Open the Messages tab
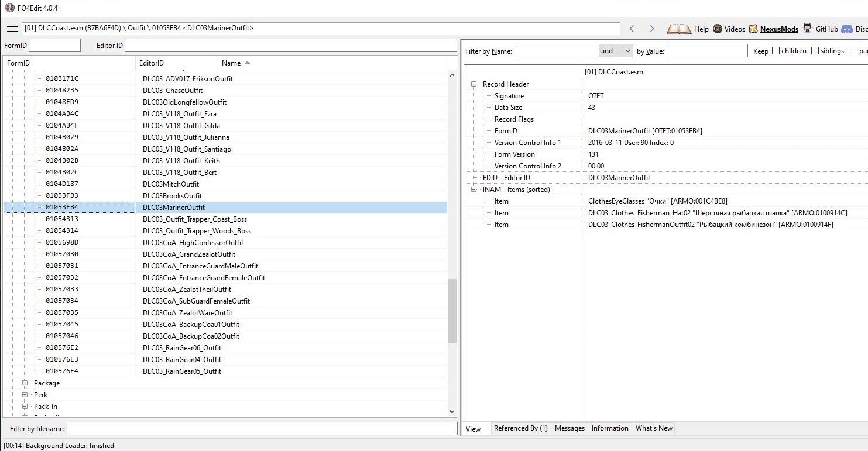The width and height of the screenshot is (868, 451). coord(569,428)
